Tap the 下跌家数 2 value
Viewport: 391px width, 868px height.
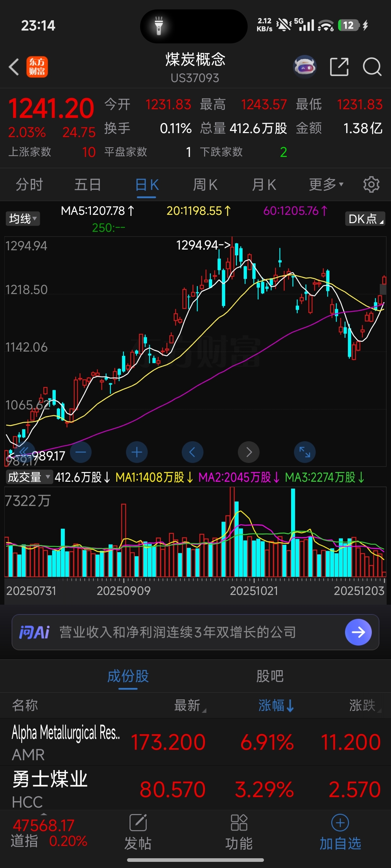coord(283,152)
